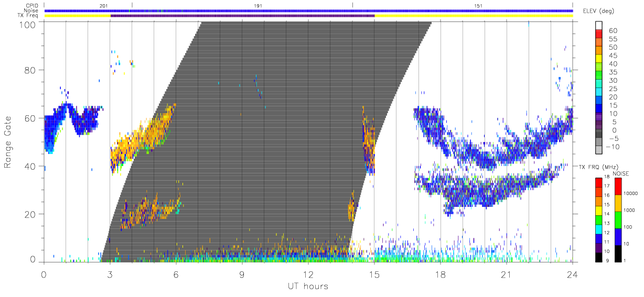Select CPID value 191
The height and width of the screenshot is (297, 644).
(258, 6)
